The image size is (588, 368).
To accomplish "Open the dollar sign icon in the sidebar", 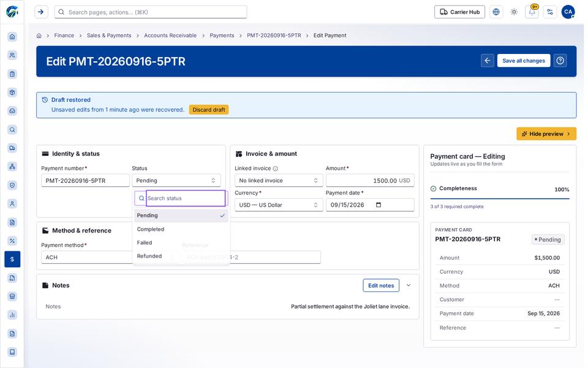I will tap(12, 259).
